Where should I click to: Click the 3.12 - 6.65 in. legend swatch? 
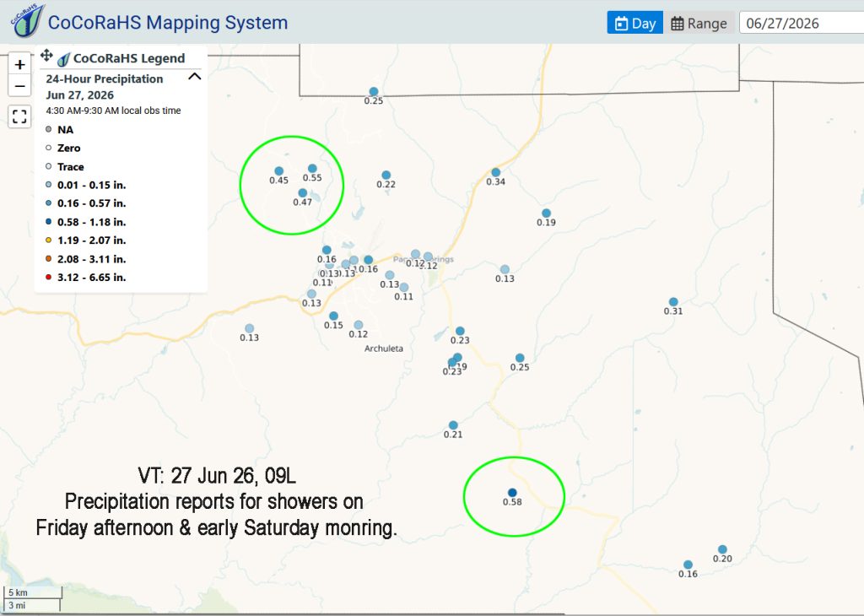[48, 277]
